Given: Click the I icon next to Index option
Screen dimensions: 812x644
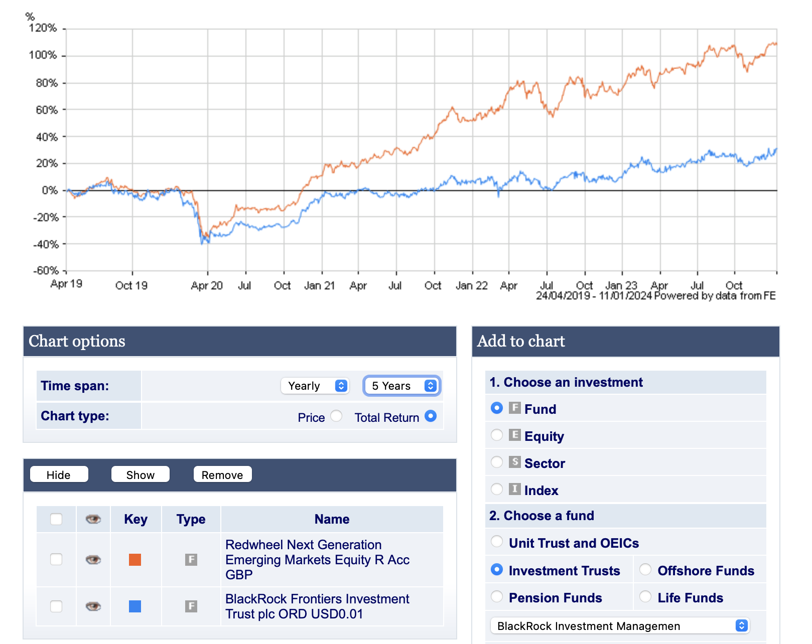Looking at the screenshot, I should 515,489.
